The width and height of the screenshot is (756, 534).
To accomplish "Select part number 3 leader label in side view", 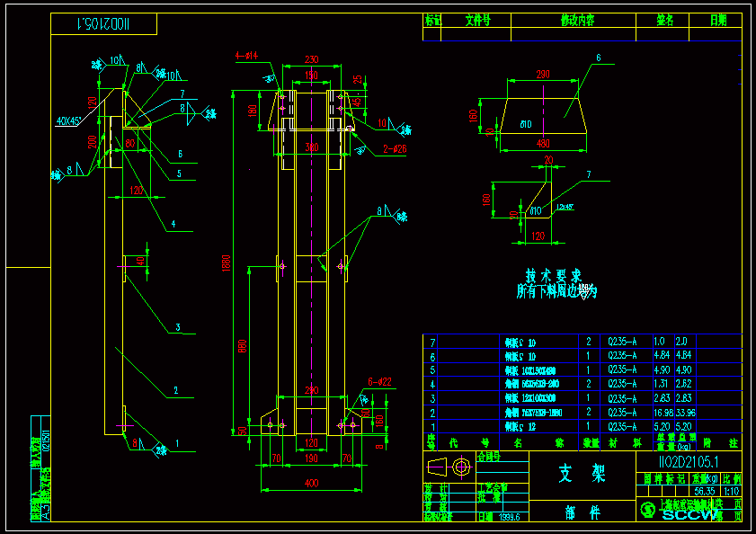I will click(x=178, y=327).
